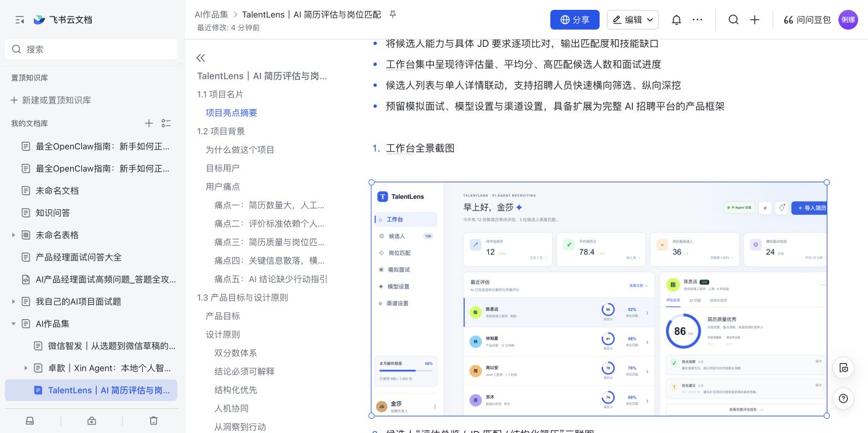This screenshot has height=433, width=868.
Task: Collapse the left sidebar menu icon
Action: click(x=20, y=20)
